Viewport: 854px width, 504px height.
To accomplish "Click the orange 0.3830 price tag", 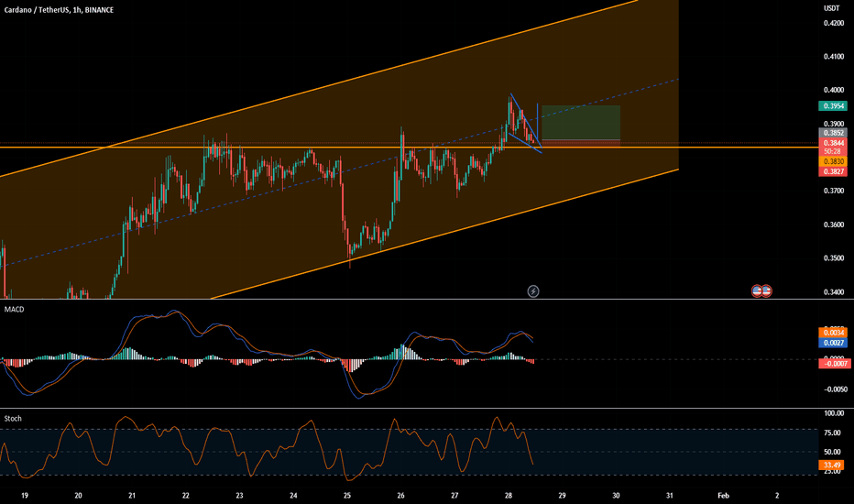I will [x=833, y=161].
